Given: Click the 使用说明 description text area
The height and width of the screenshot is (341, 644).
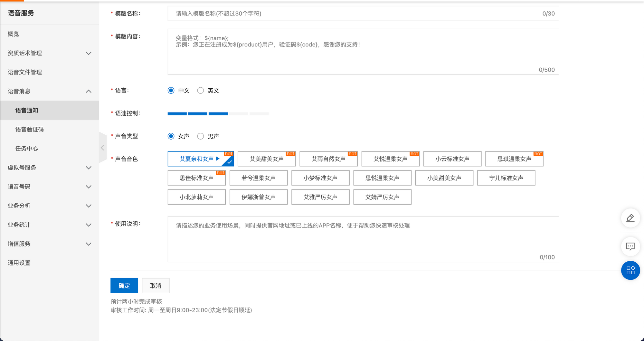Looking at the screenshot, I should [363, 239].
